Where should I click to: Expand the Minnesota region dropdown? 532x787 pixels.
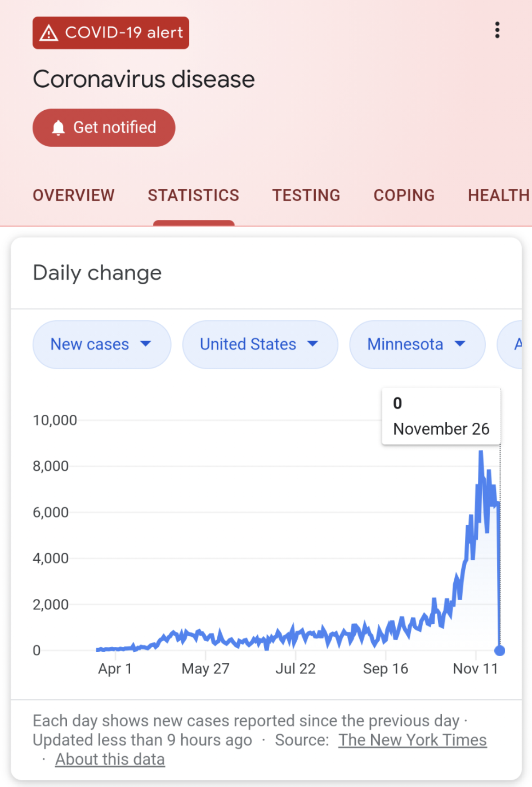pos(417,344)
